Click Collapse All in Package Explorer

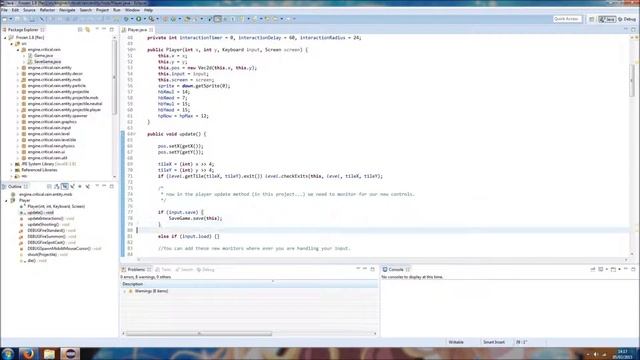(x=80, y=30)
